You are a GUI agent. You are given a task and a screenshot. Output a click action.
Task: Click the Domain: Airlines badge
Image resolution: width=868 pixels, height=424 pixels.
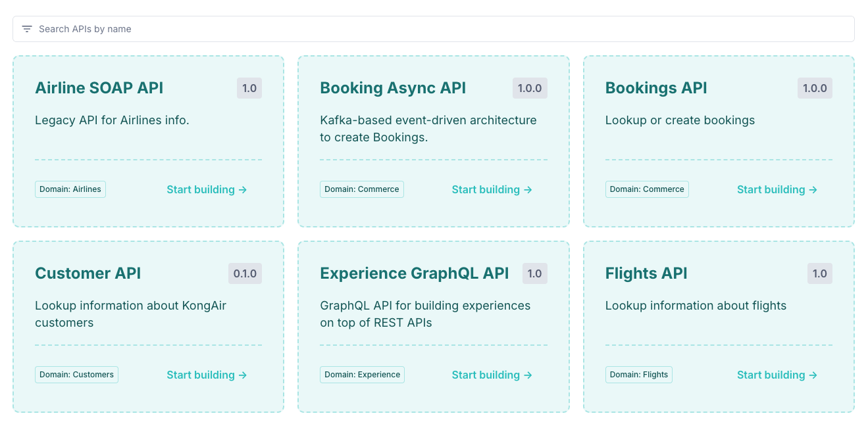point(70,189)
